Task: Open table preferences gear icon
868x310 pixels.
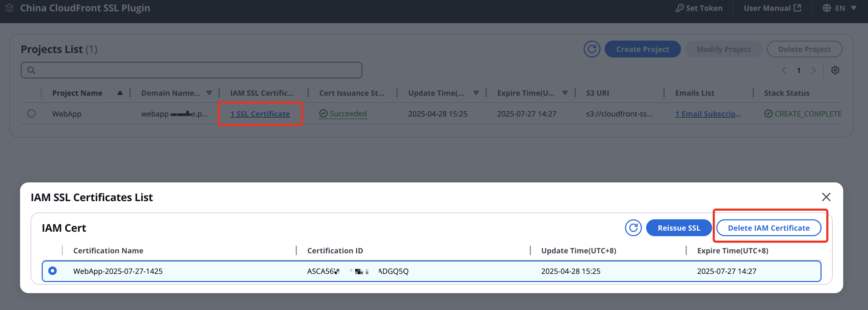Action: click(835, 70)
